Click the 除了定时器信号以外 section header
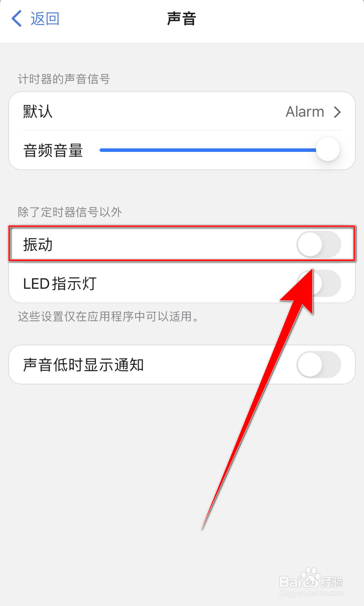This screenshot has height=606, width=364. click(x=70, y=212)
